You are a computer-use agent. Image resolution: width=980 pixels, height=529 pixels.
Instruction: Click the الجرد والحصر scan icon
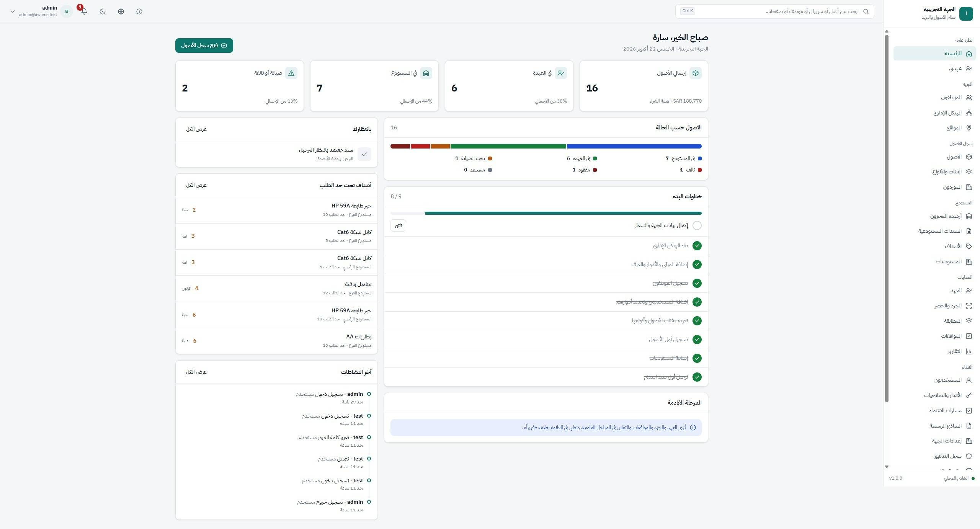[x=969, y=306]
